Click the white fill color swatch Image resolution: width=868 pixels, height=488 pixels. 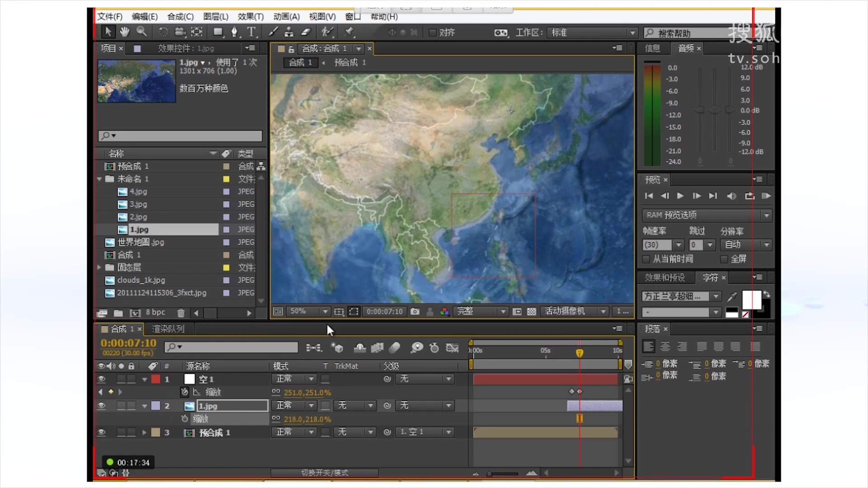[751, 299]
